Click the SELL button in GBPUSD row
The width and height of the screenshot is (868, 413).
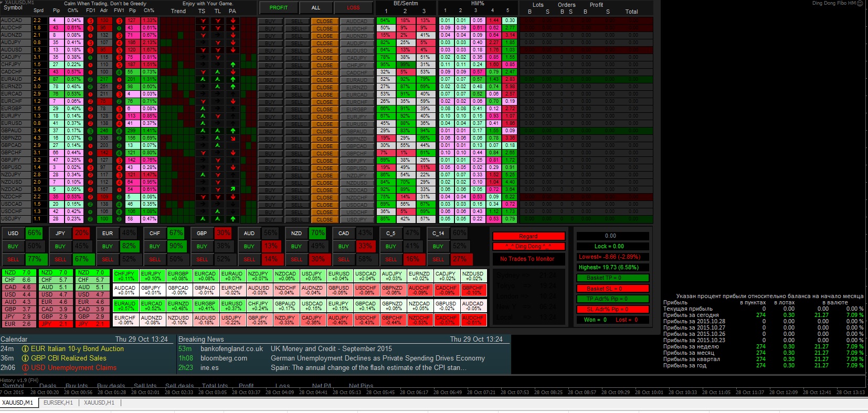tap(297, 168)
